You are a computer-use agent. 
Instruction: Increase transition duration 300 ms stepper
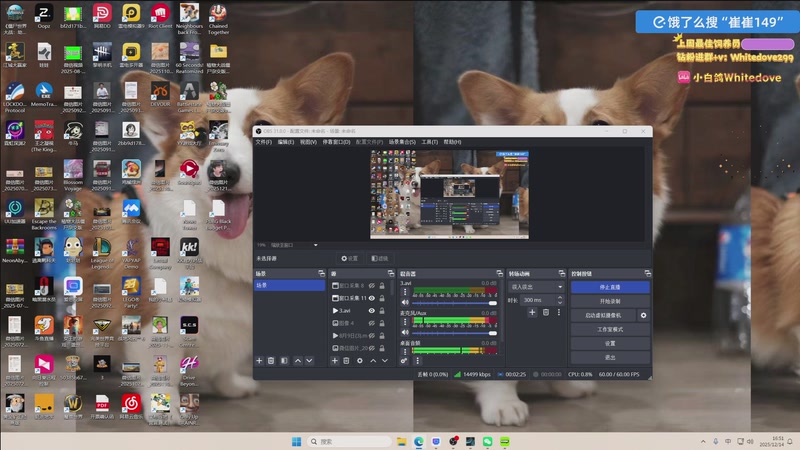tap(558, 297)
